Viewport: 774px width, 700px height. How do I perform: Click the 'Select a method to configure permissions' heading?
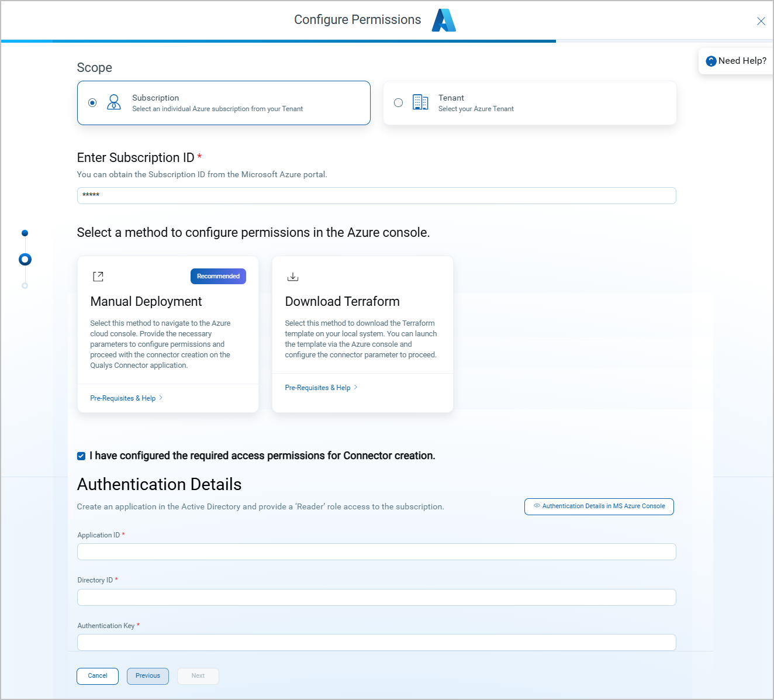(x=254, y=233)
